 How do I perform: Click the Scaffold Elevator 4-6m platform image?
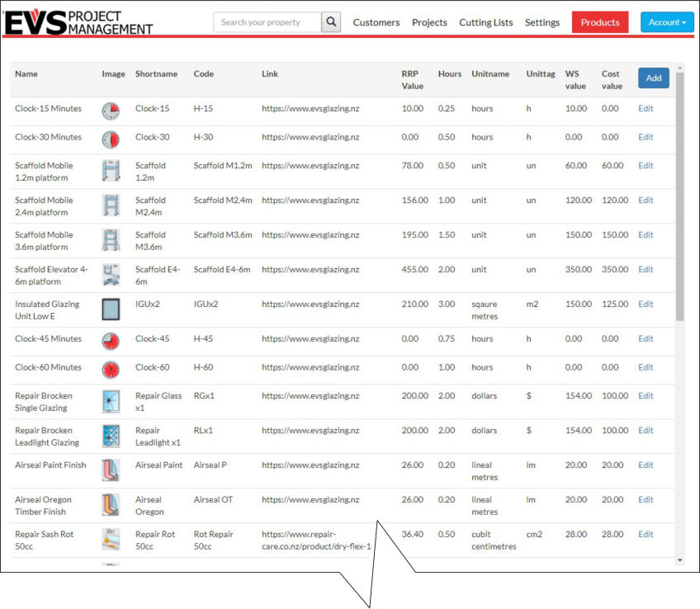[111, 275]
